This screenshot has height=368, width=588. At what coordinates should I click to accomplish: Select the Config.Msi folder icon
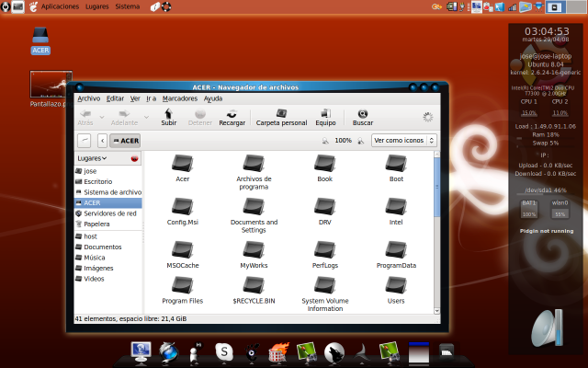point(182,206)
